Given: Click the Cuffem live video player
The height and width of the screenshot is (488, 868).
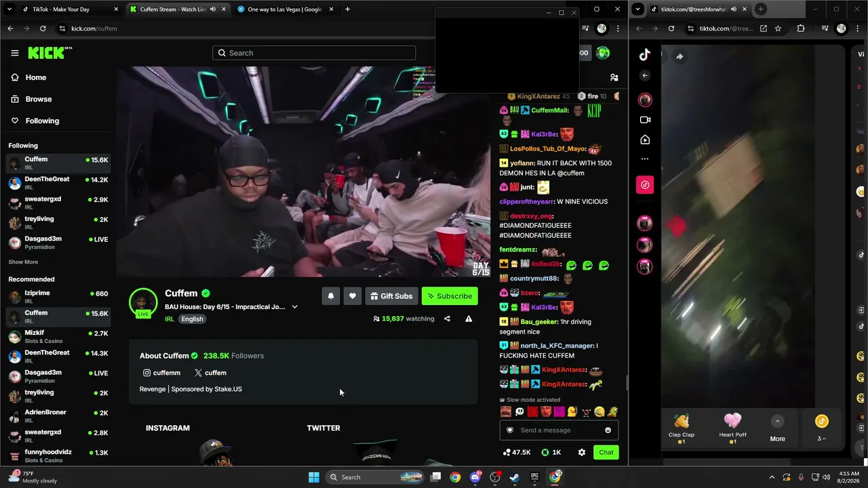Looking at the screenshot, I should 303,171.
